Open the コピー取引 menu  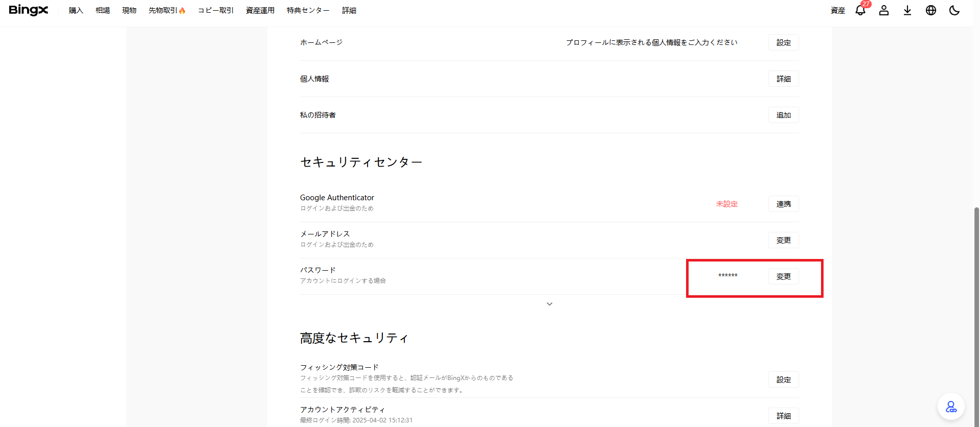(x=216, y=11)
